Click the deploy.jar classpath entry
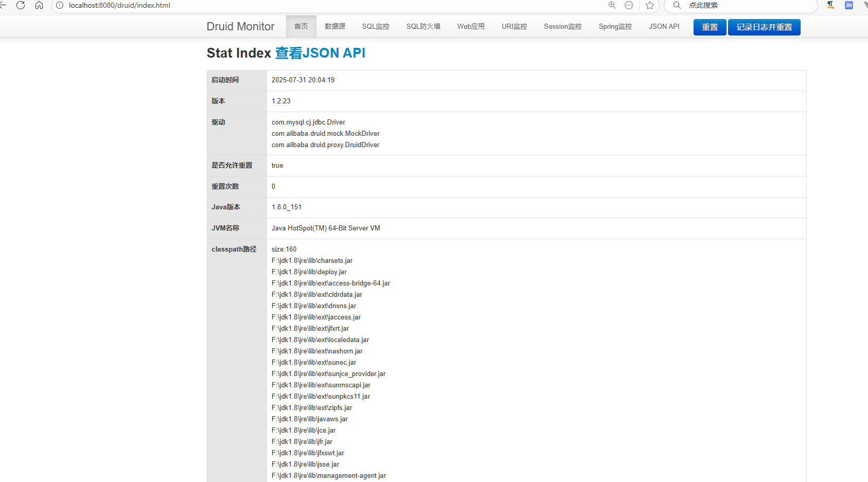Image resolution: width=868 pixels, height=482 pixels. 309,272
